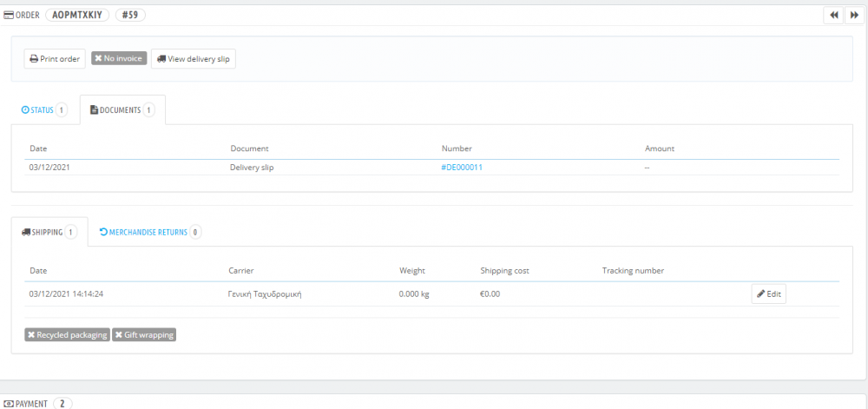Open the Merchandise Returns tab

tap(149, 233)
